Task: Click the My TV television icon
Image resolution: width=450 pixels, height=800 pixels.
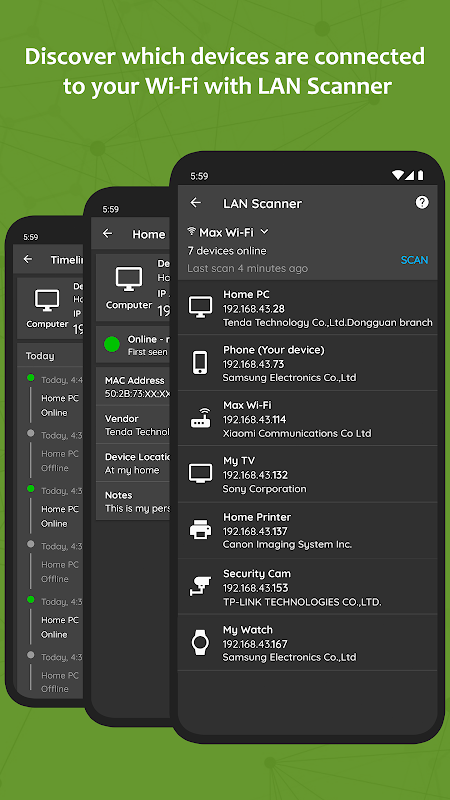Action: 200,473
